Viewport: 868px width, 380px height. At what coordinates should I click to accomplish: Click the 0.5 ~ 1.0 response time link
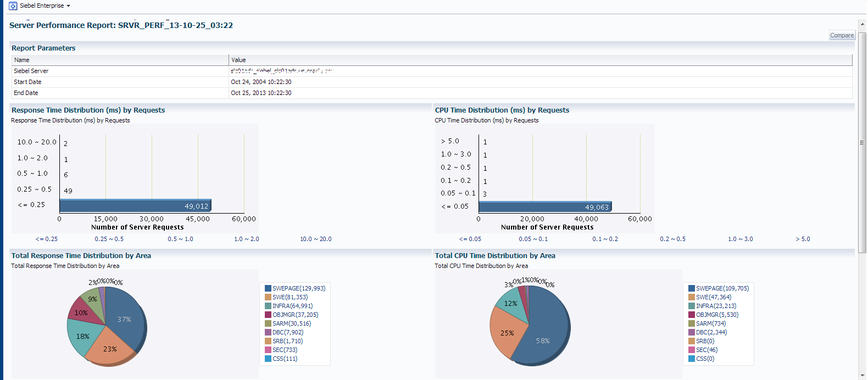coord(180,239)
